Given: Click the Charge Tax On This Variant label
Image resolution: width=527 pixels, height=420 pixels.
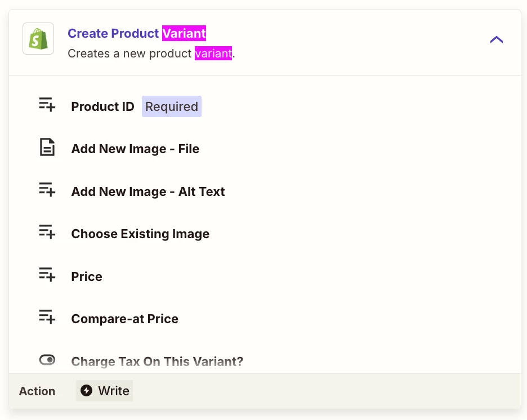Looking at the screenshot, I should (157, 361).
